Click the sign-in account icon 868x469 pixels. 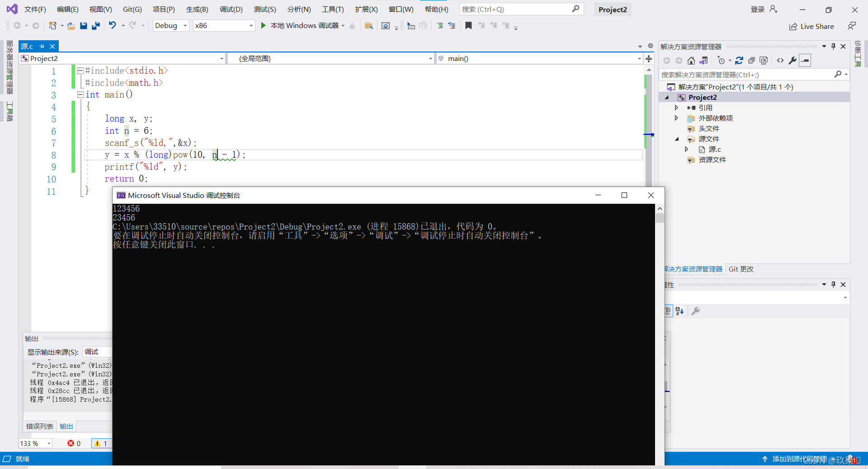pyautogui.click(x=773, y=9)
